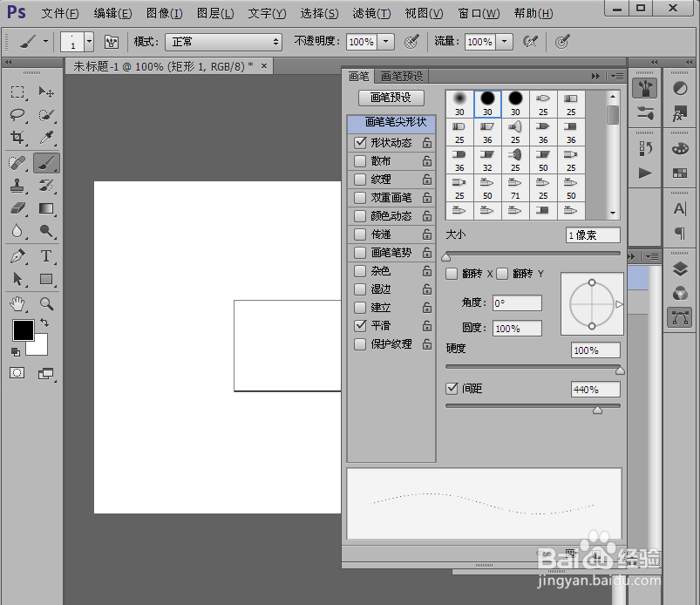This screenshot has height=605, width=700.
Task: Uncheck the 平滑 (Smoothing) option
Action: coord(360,325)
